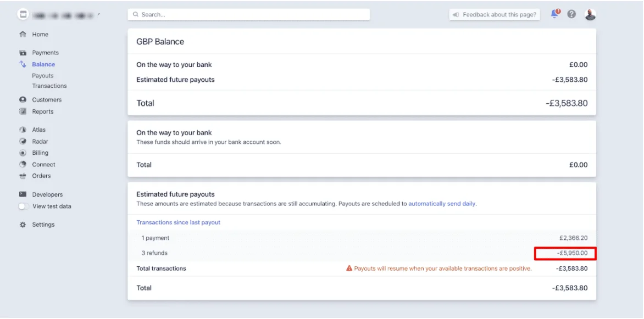Open the user avatar account menu
Viewport: 644px width, 319px height.
(x=590, y=14)
